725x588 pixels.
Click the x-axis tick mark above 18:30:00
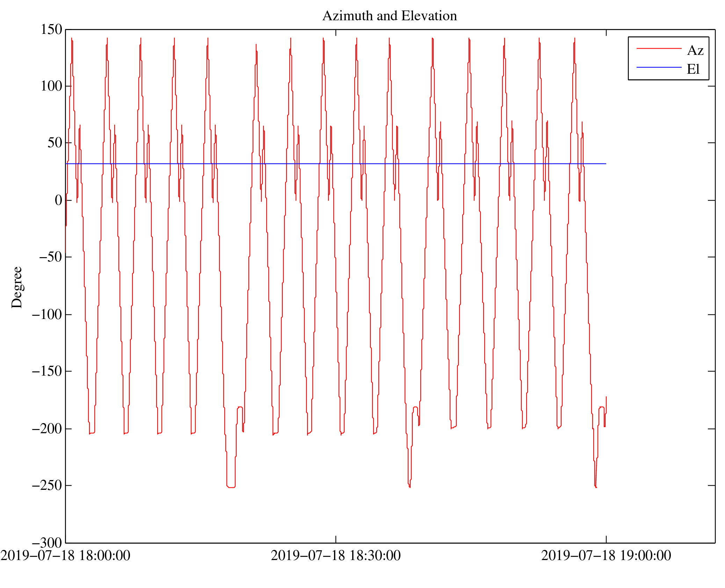pyautogui.click(x=336, y=539)
